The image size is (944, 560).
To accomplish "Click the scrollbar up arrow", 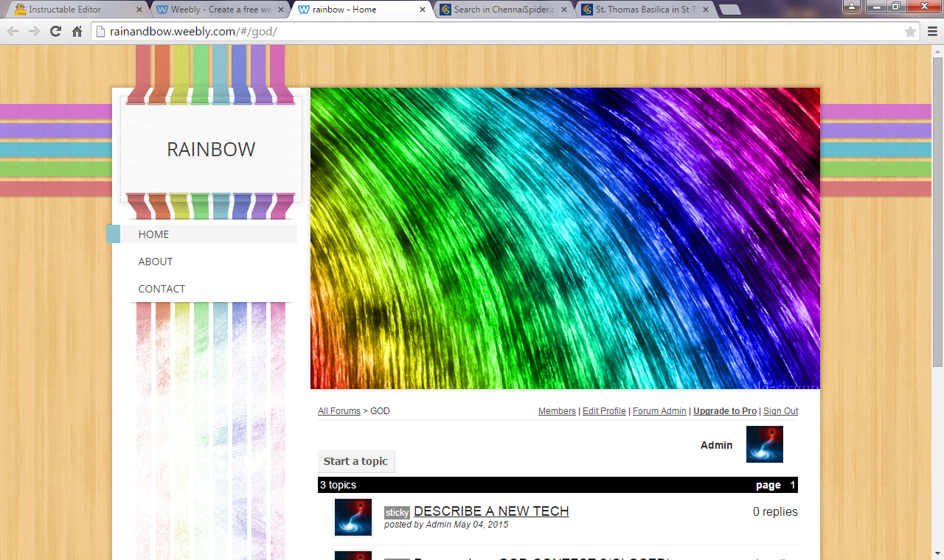I will click(937, 51).
